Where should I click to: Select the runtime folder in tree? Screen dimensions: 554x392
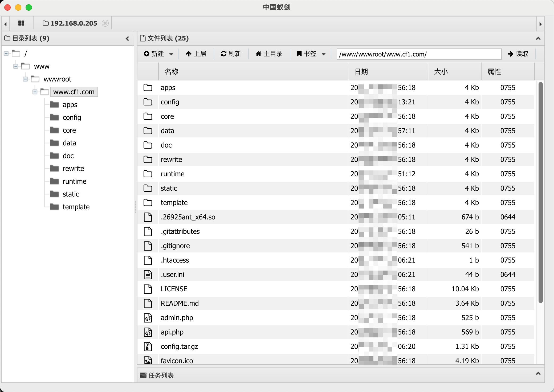74,181
